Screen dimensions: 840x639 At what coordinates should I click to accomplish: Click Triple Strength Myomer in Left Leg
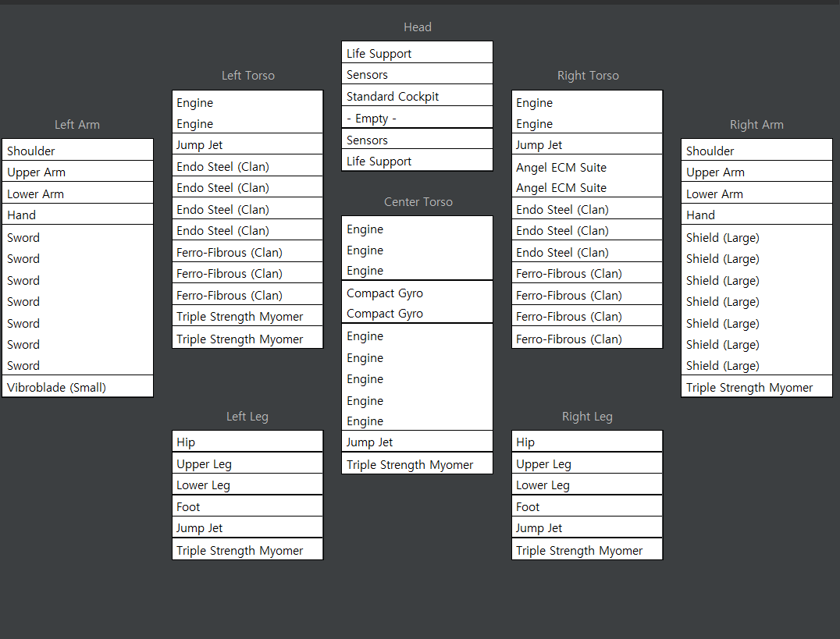pos(247,550)
